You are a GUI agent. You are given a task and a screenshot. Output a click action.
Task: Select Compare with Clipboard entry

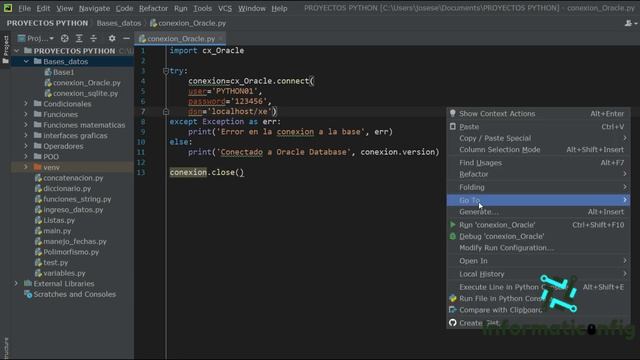[538, 310]
